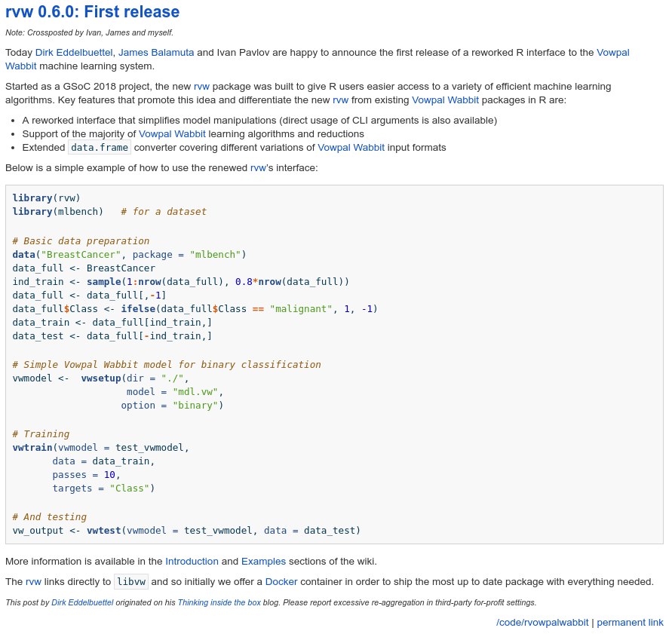Click the 'vwsetup(dir = "./",' code line

tap(101, 378)
